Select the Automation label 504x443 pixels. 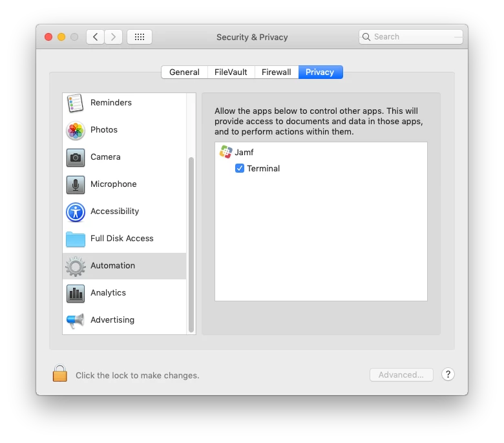coord(112,266)
